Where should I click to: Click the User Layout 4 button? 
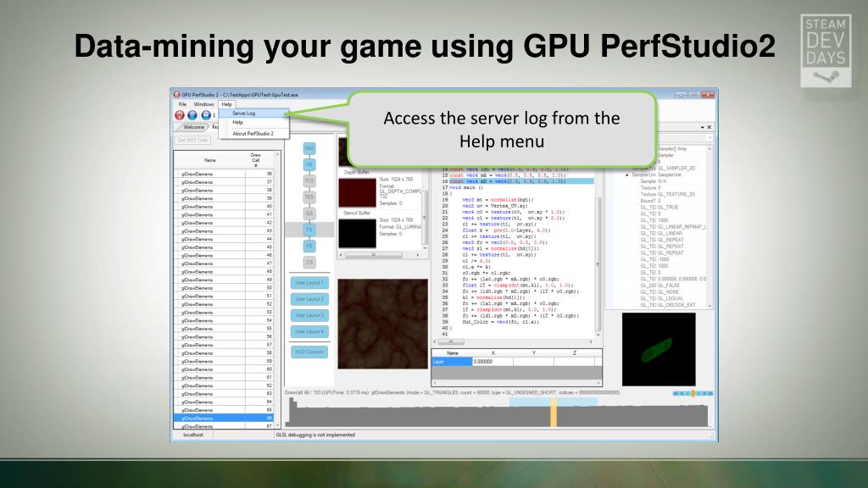[309, 331]
